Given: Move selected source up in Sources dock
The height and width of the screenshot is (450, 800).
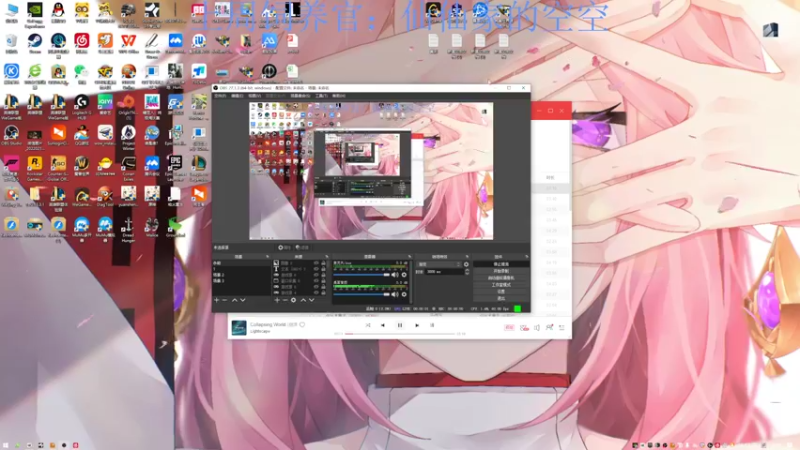Looking at the screenshot, I should 304,299.
